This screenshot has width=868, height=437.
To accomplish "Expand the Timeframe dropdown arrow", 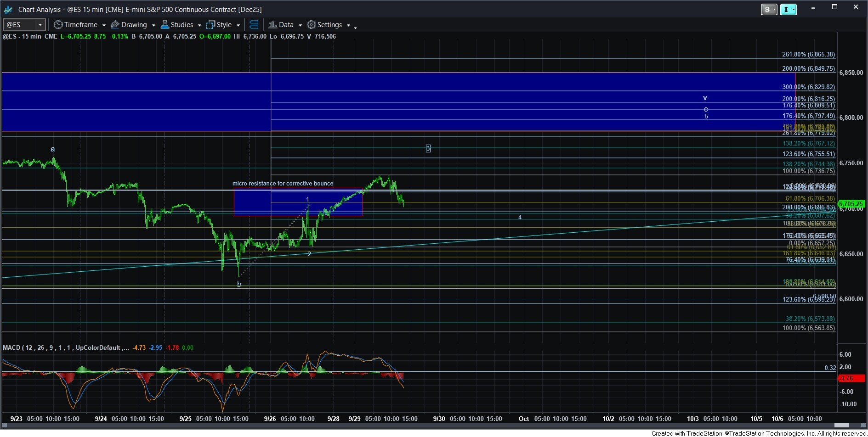I will 104,25.
